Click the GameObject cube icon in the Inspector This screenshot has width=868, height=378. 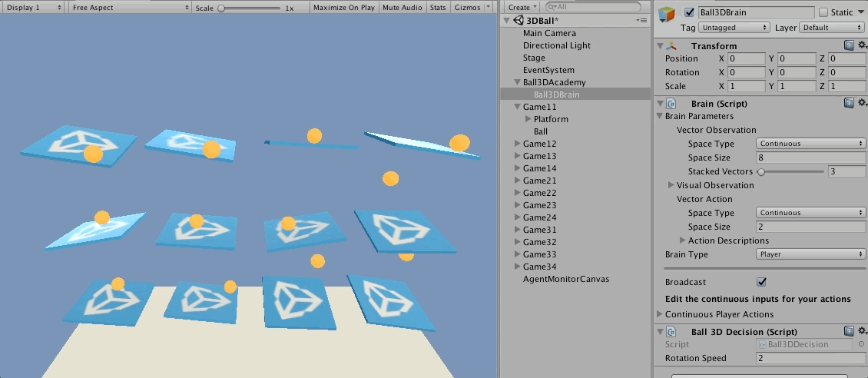(x=667, y=15)
